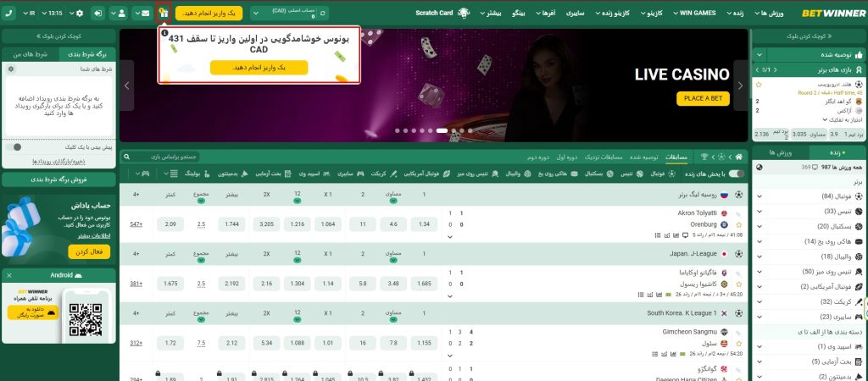Click more info (اطلاعات بیشتر) link

93,235
